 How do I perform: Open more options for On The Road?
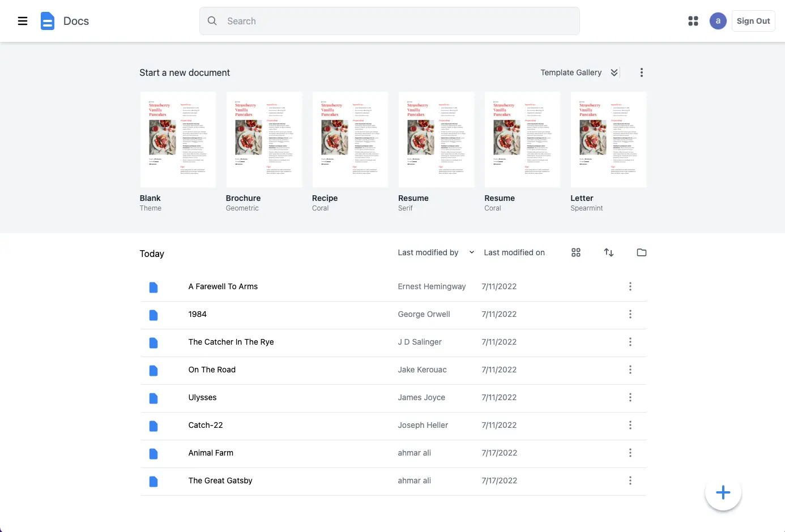point(630,370)
